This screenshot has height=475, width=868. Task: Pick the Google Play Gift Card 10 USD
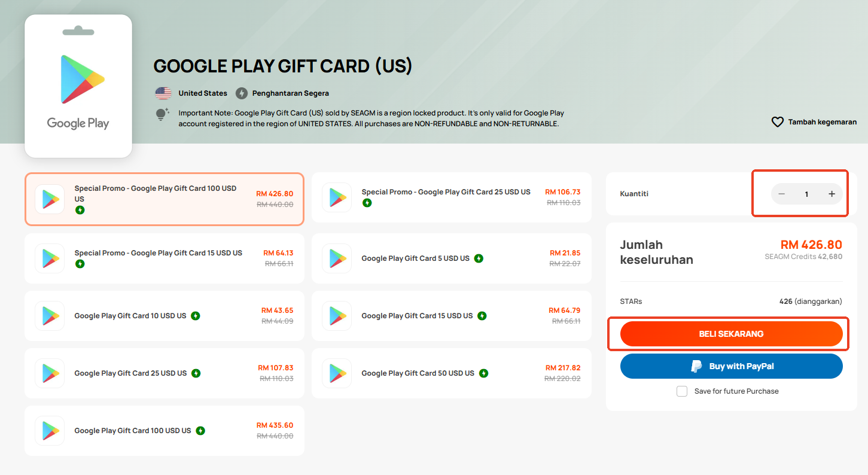pos(165,316)
